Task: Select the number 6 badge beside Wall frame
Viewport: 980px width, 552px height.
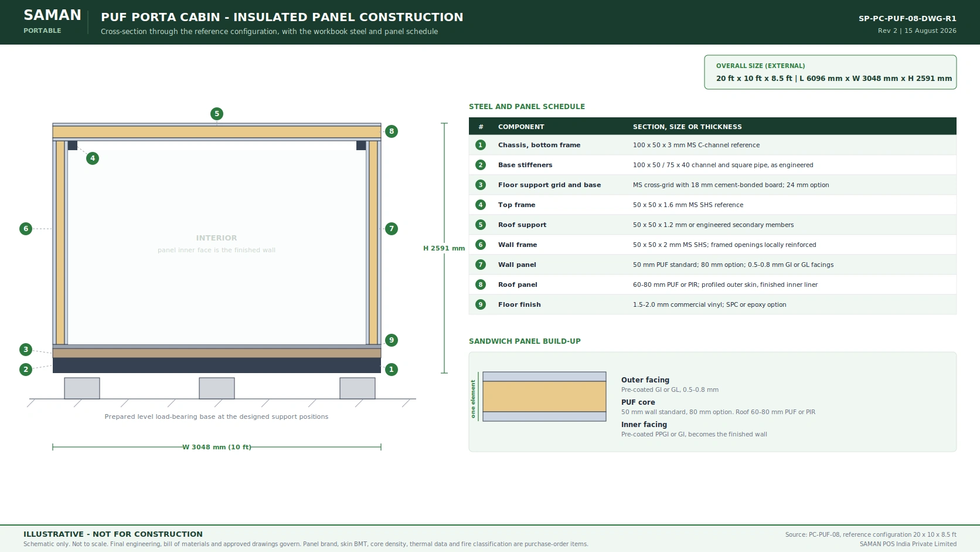Action: pos(481,245)
